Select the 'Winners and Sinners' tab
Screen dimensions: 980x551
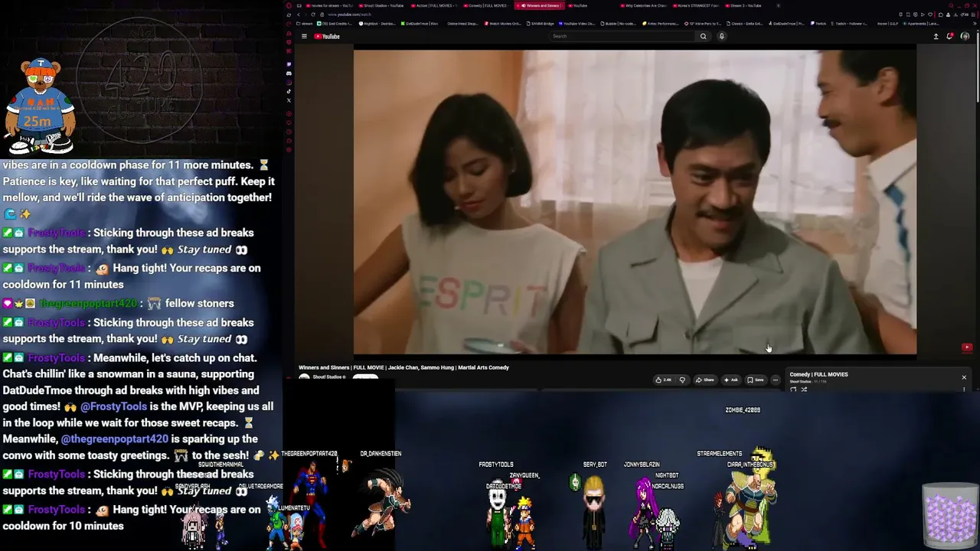541,5
